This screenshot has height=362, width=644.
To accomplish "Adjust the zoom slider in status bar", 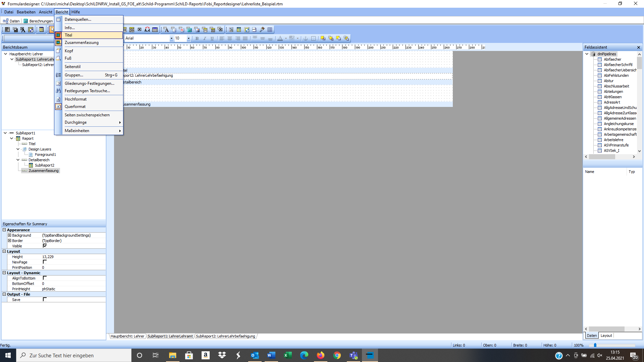I will (x=595, y=345).
